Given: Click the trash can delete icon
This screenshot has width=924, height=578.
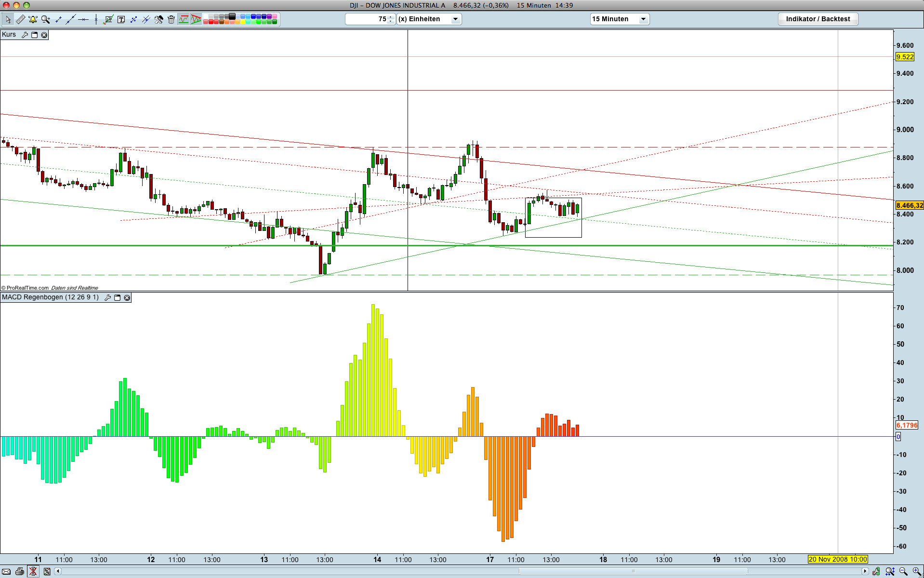Looking at the screenshot, I should [171, 19].
